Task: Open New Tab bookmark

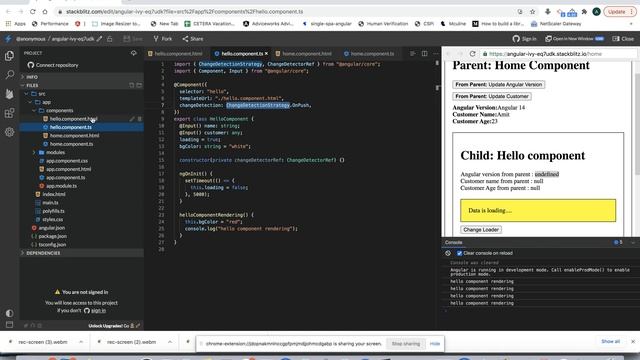Action: click(x=164, y=24)
